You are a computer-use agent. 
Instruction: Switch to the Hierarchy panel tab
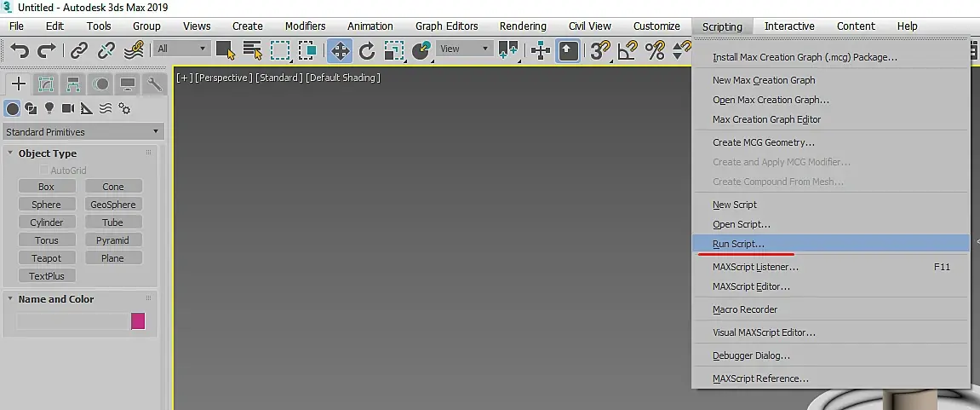point(73,84)
